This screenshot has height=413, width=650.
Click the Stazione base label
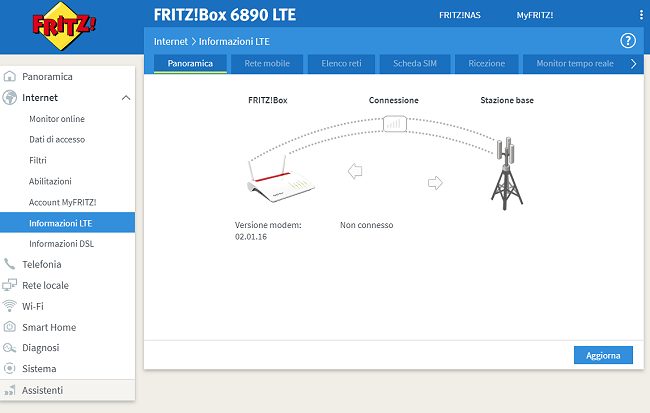coord(507,100)
